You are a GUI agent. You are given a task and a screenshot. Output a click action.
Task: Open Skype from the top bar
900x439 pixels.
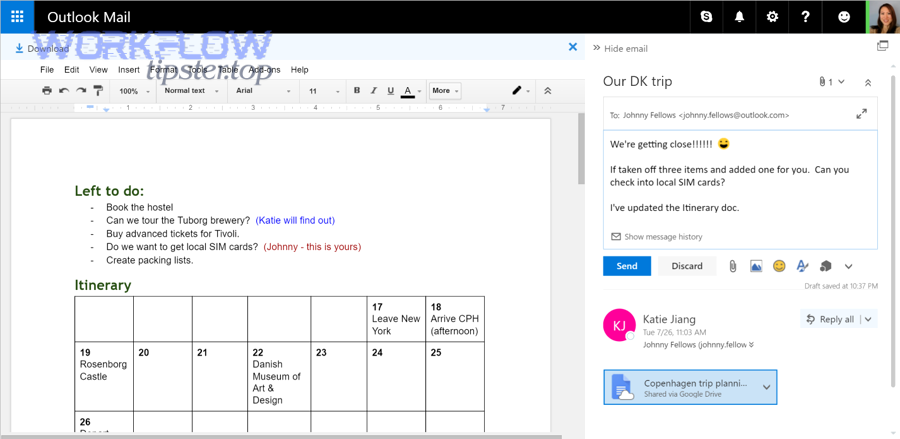click(707, 17)
